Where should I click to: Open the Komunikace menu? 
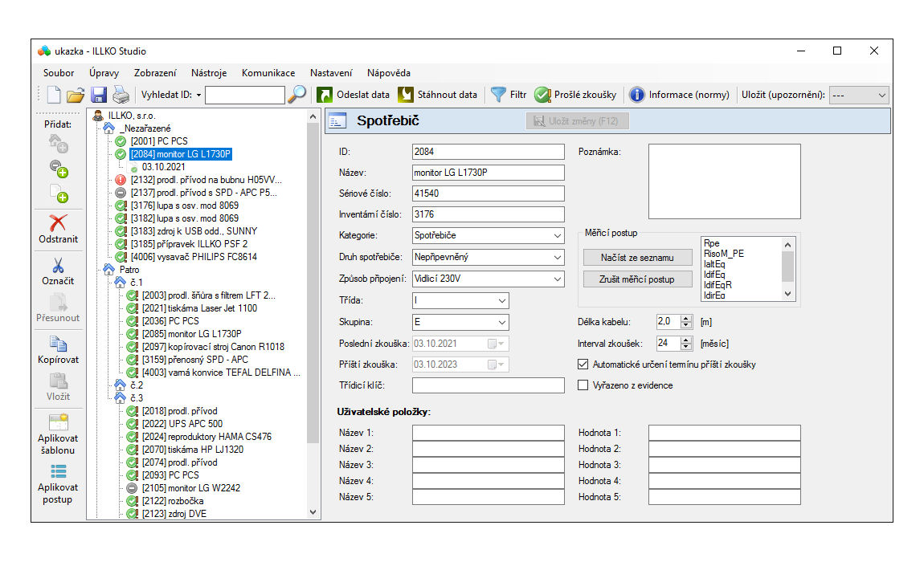click(268, 73)
